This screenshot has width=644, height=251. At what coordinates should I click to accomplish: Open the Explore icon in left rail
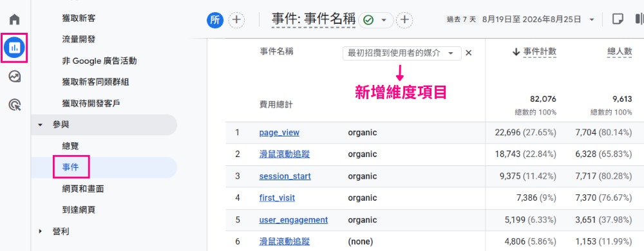pos(14,77)
